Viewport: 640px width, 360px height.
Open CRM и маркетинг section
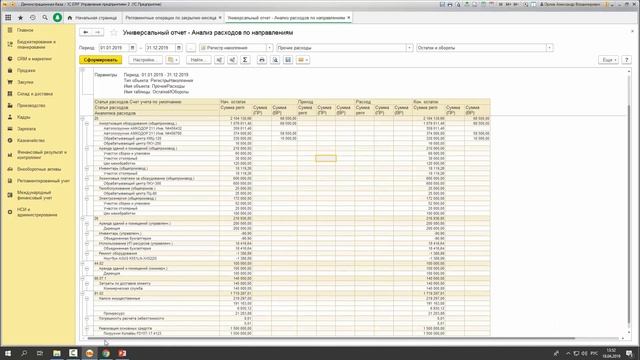pos(34,59)
